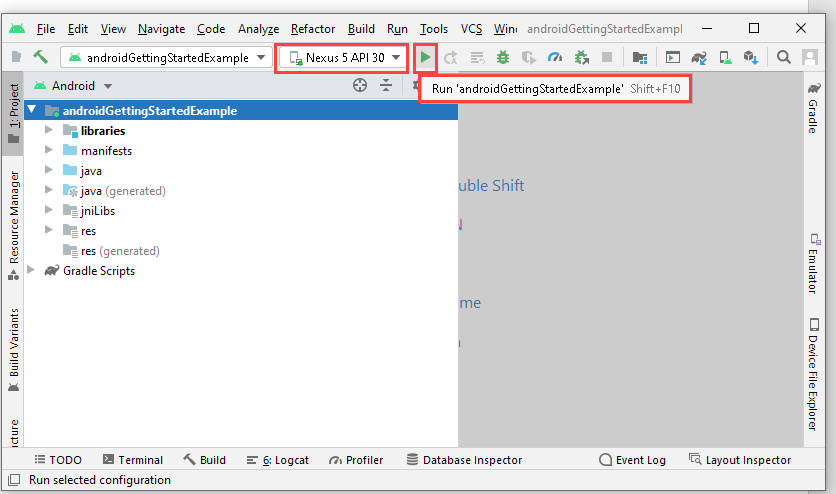The image size is (836, 494).
Task: Open the Code menu
Action: 211,29
